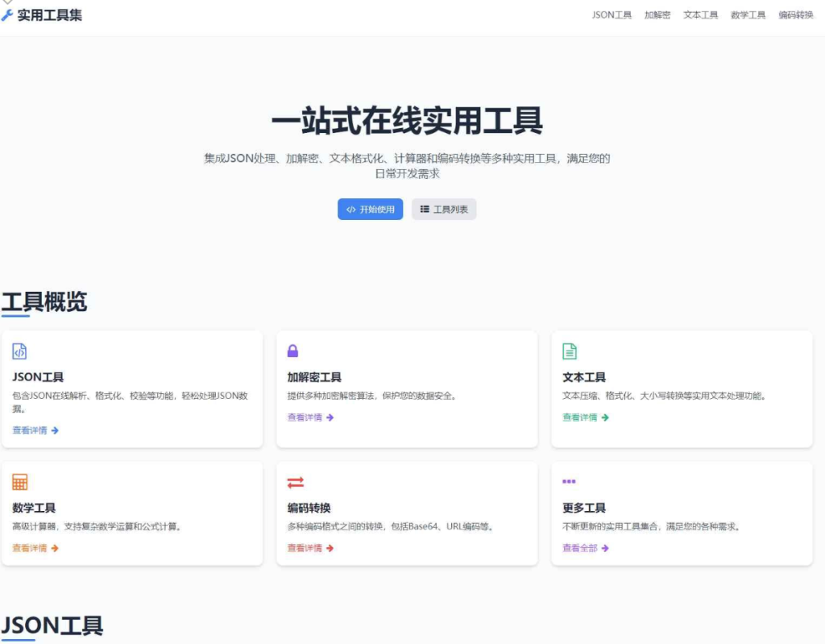
Task: Click the green document icon on 文本工具 card
Action: pyautogui.click(x=569, y=350)
